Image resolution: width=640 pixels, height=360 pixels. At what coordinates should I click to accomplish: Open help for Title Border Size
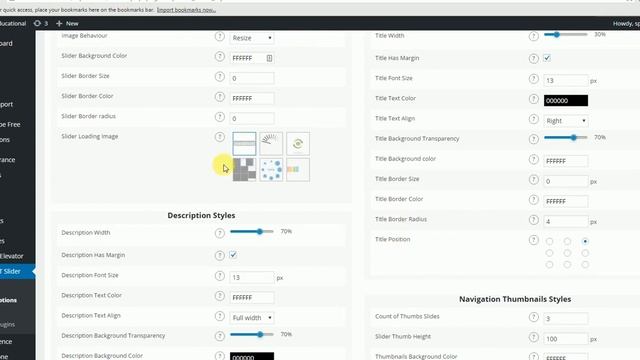(x=533, y=180)
